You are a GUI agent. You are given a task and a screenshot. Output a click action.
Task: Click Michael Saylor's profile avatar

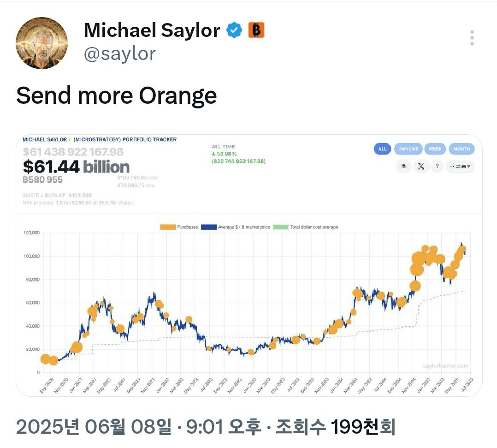[x=41, y=43]
